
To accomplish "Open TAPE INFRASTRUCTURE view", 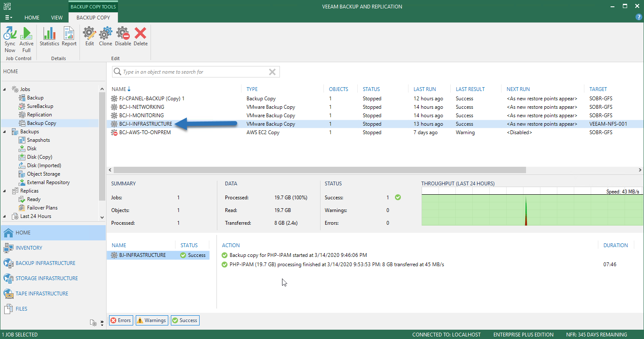I will point(53,294).
